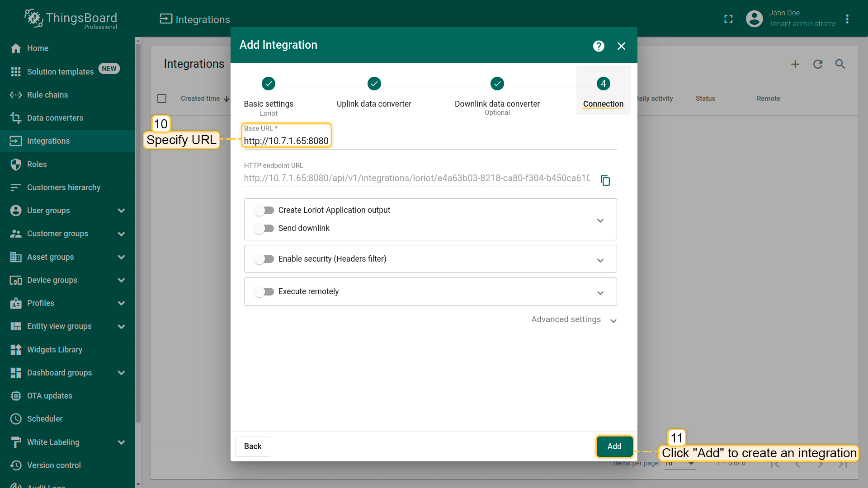
Task: Click the Entity view groups icon
Action: [16, 326]
